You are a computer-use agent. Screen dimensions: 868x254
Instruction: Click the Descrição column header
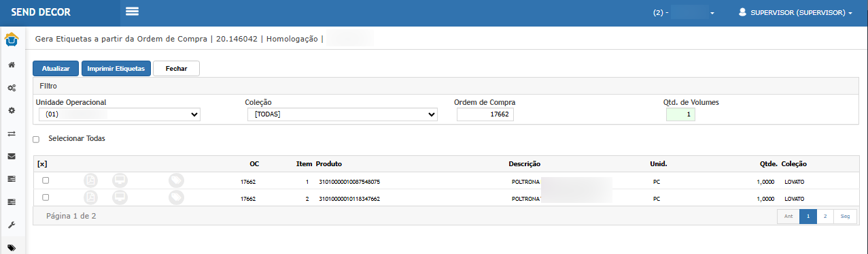[x=524, y=164]
